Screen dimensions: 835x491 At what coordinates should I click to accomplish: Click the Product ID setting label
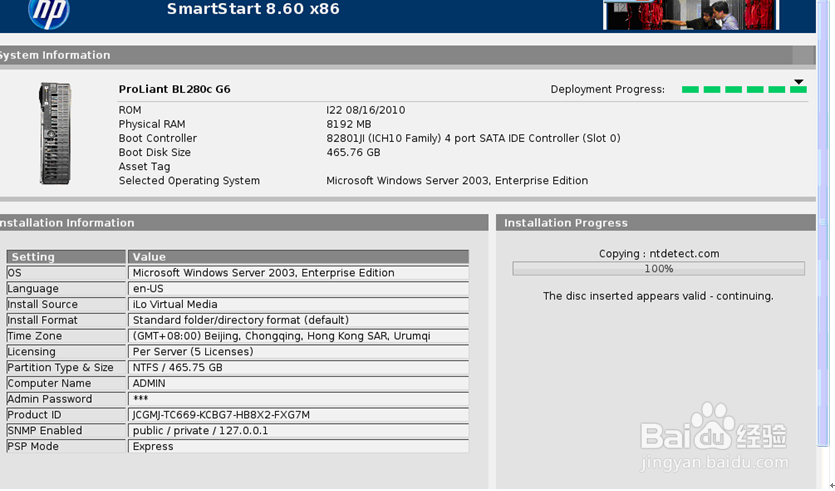(x=34, y=415)
